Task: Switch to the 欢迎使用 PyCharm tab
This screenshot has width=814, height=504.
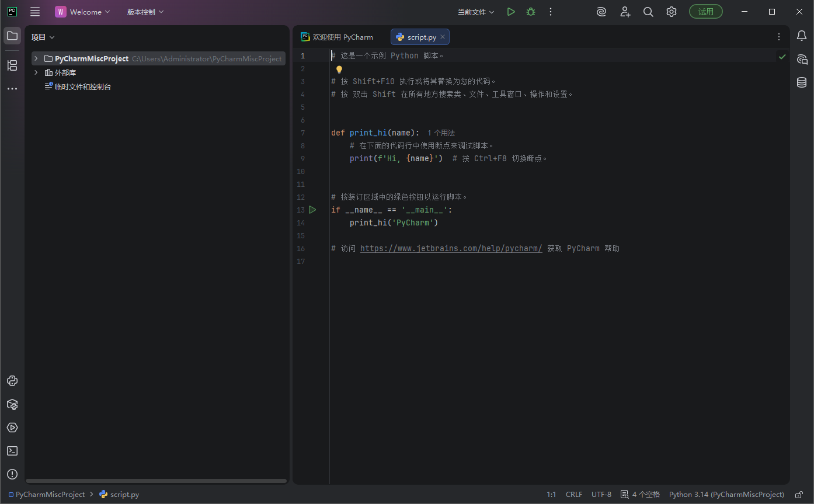Action: 343,36
